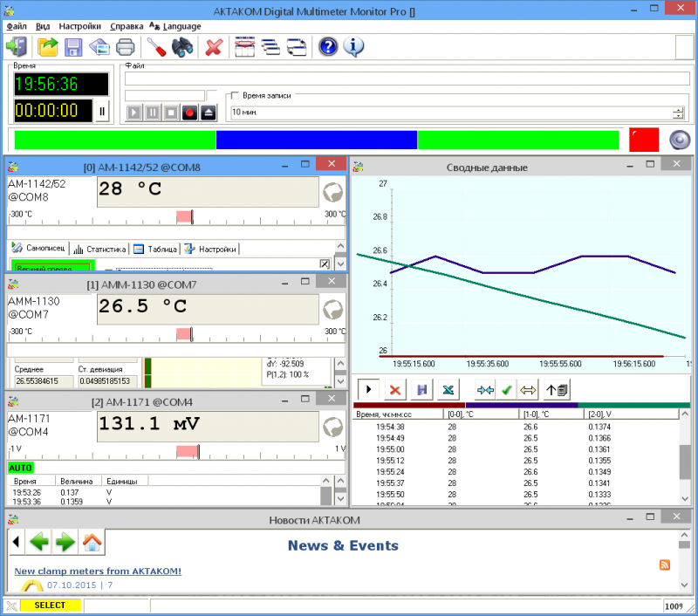Click the round button beside 26.5 °C reading
This screenshot has width=698, height=616.
click(x=333, y=310)
